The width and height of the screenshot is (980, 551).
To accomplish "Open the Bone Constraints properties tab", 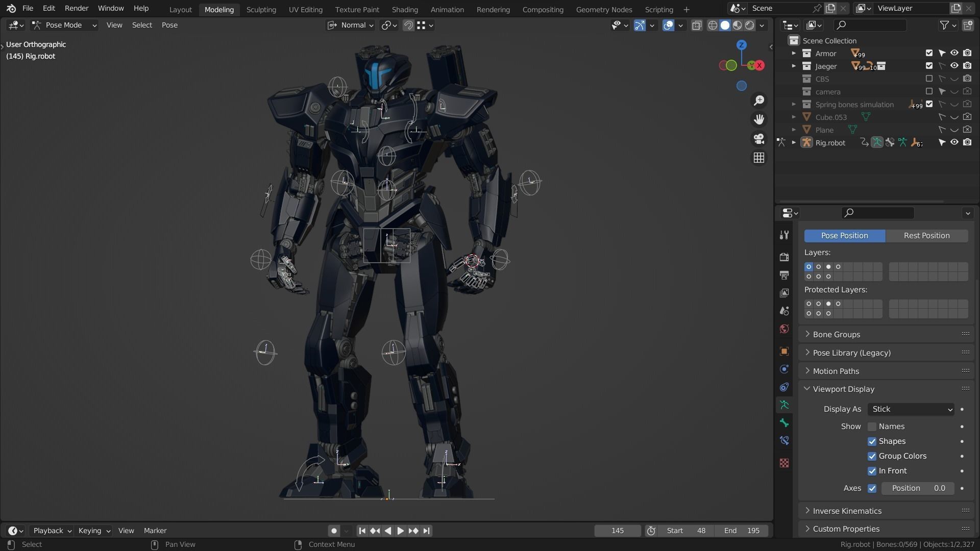I will (785, 441).
